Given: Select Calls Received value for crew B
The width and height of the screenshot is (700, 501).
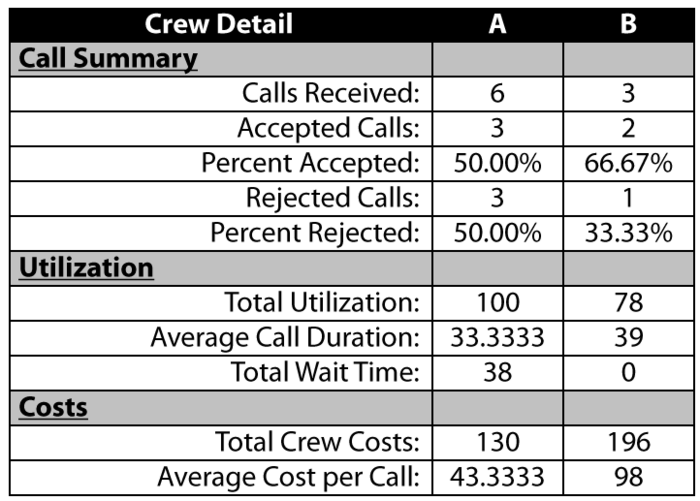Looking at the screenshot, I should 629,94.
